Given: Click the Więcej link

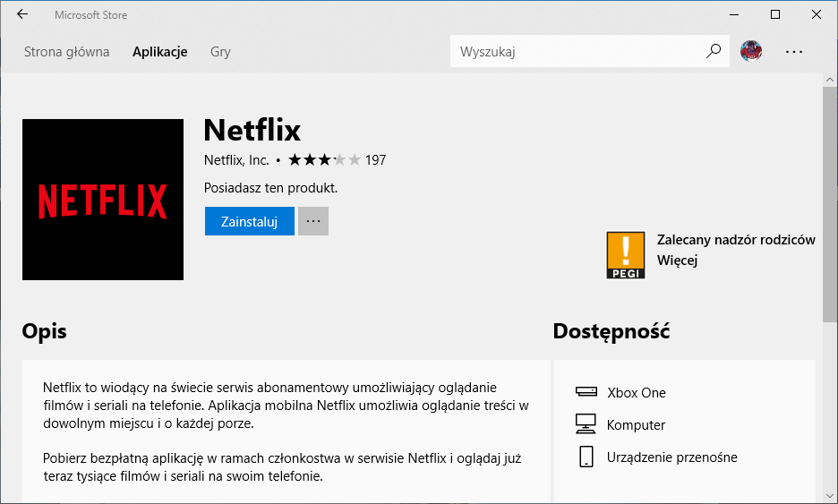Looking at the screenshot, I should tap(677, 261).
